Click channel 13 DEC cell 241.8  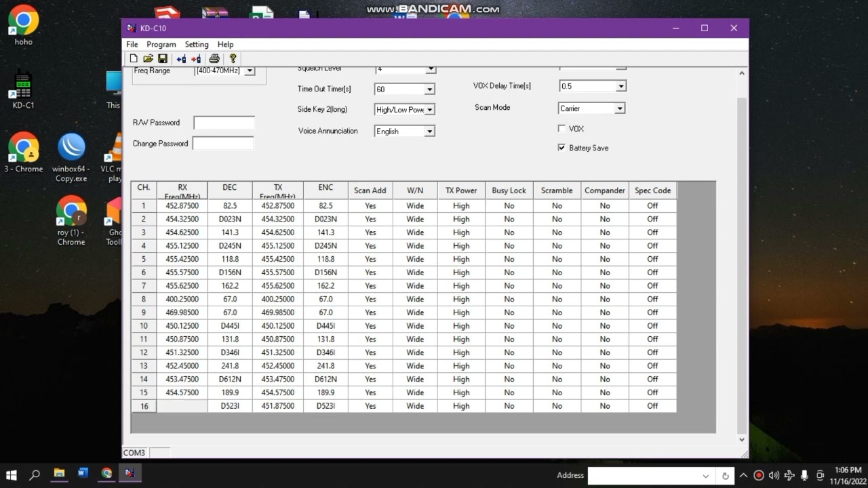[230, 366]
